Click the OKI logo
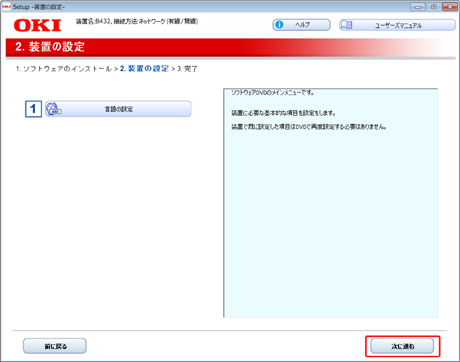Screen dimensions: 460x362 tap(38, 25)
